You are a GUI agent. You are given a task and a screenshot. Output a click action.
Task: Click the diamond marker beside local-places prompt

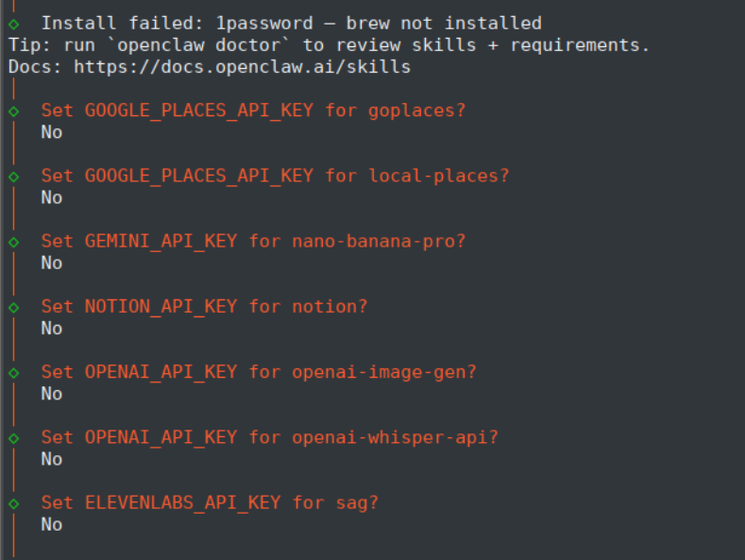click(13, 176)
